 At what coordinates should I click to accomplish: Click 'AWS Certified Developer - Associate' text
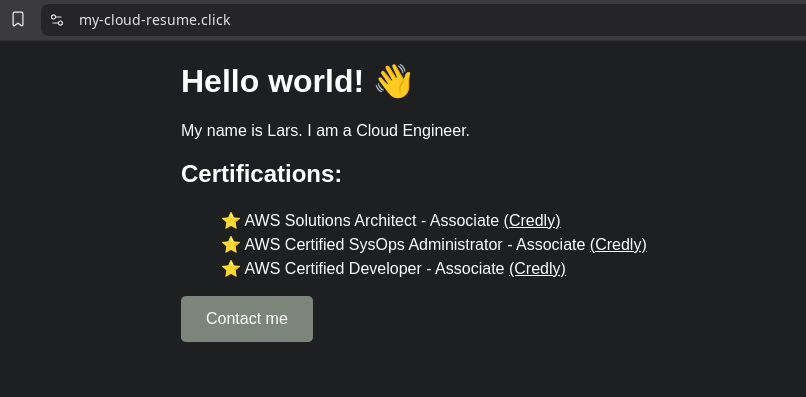(374, 269)
